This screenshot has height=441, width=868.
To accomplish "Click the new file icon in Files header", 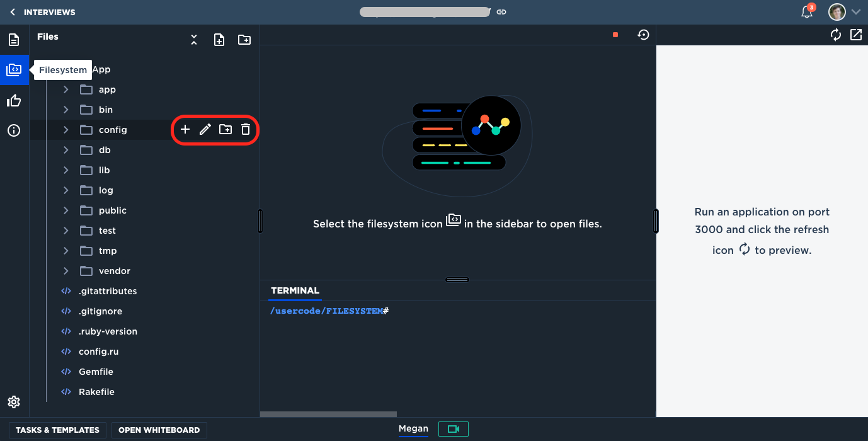I will [219, 40].
